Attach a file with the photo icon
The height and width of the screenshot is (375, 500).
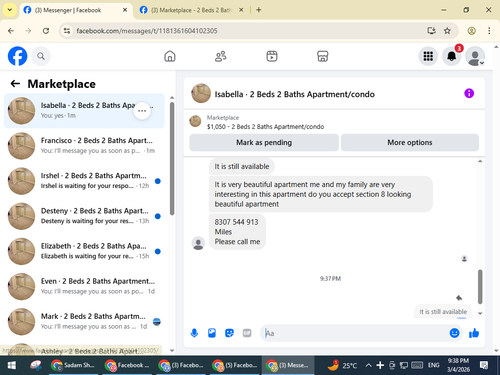click(212, 333)
